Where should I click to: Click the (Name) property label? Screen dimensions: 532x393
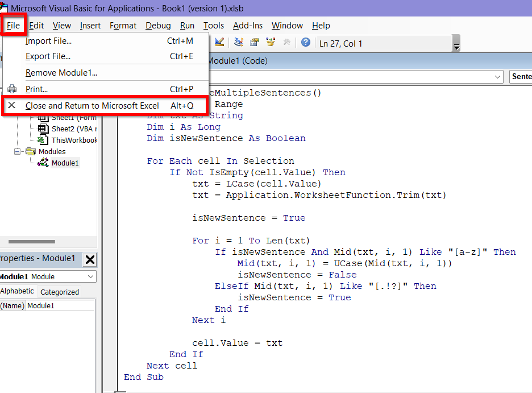[13, 306]
